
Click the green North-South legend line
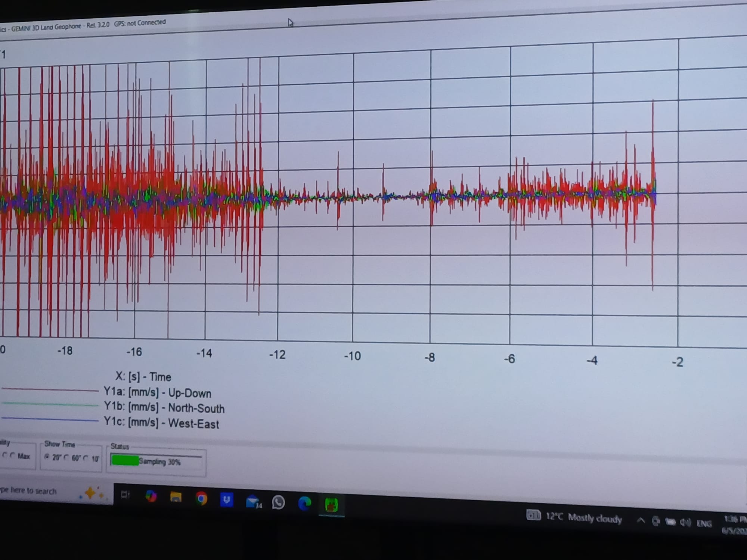pyautogui.click(x=50, y=404)
